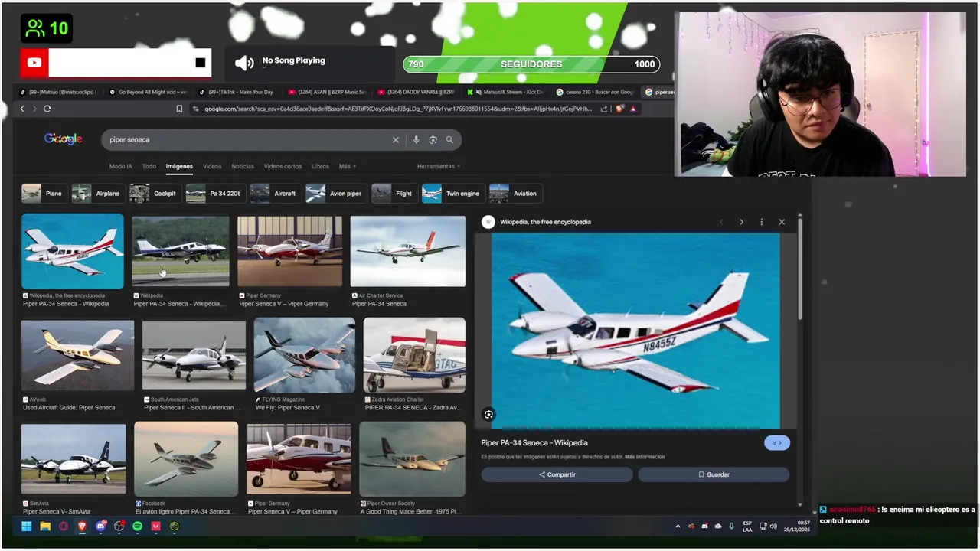Image resolution: width=980 pixels, height=551 pixels.
Task: Click the magnifying glass search icon
Action: point(449,140)
